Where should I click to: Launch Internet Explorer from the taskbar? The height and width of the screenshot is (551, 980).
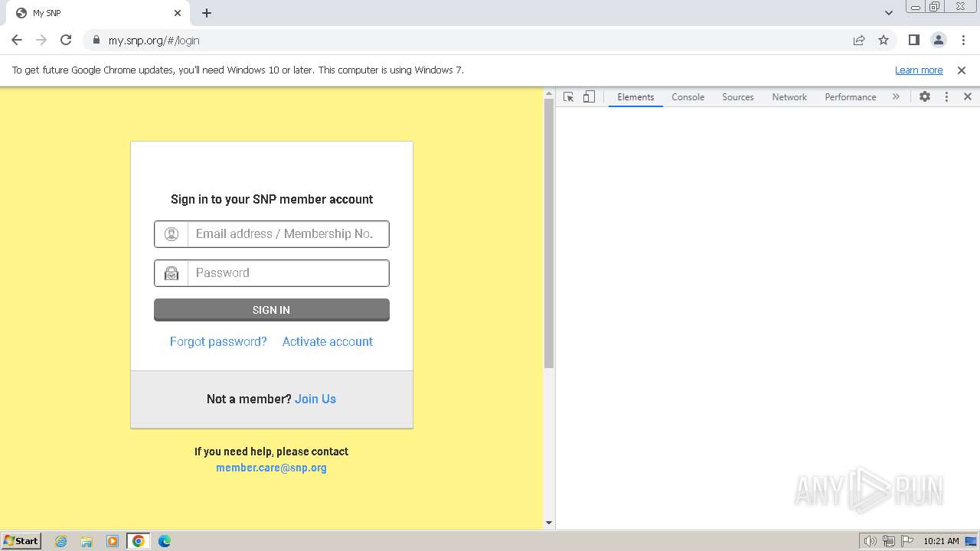coord(61,541)
